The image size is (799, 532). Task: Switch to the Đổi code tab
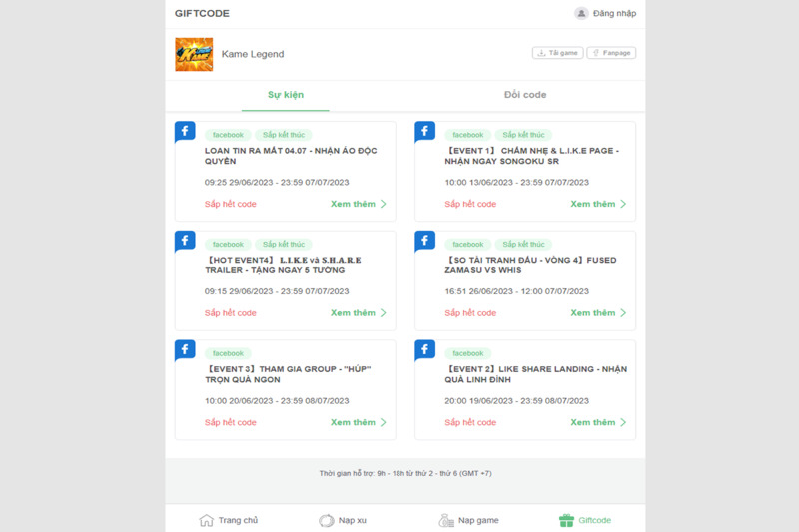click(524, 95)
